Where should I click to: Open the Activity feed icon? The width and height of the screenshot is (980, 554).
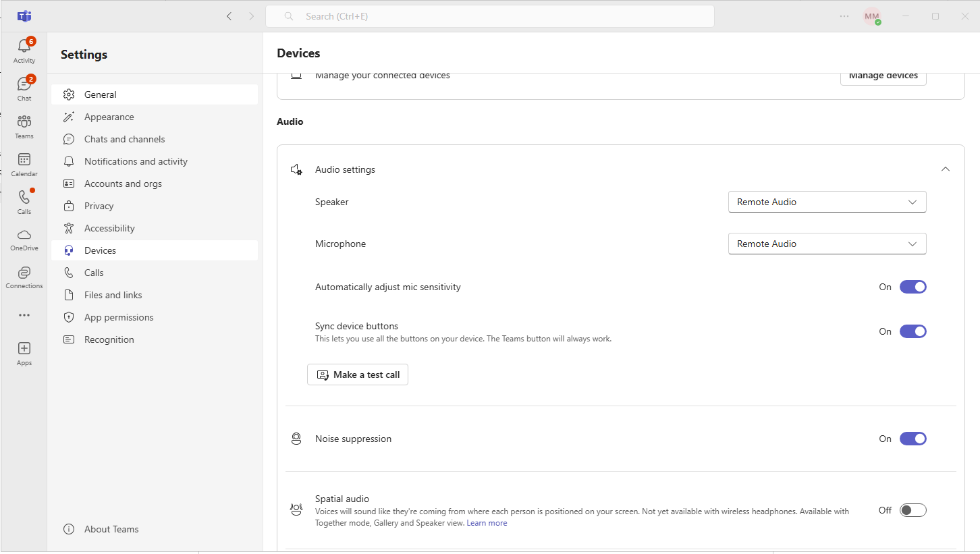[x=24, y=47]
